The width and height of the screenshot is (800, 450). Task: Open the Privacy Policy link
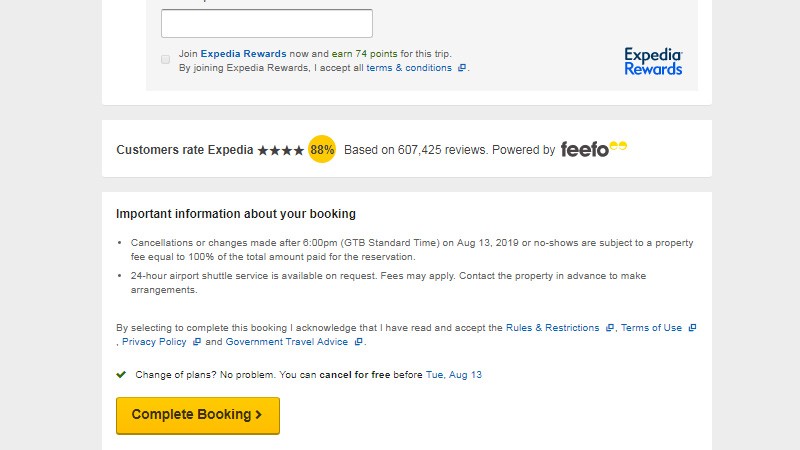(x=154, y=342)
